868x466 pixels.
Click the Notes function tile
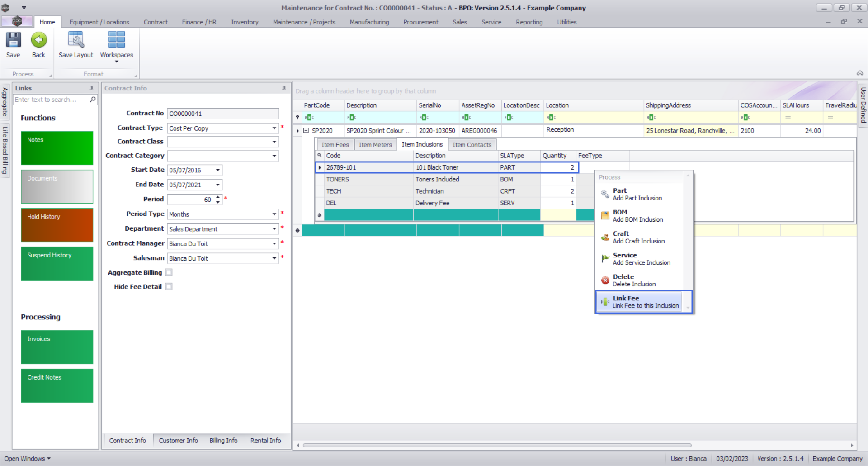(x=57, y=148)
